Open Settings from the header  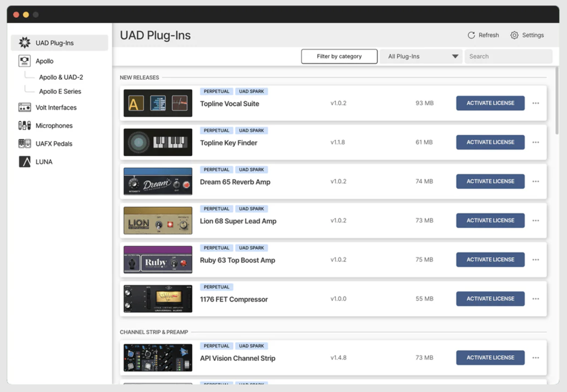pyautogui.click(x=527, y=35)
